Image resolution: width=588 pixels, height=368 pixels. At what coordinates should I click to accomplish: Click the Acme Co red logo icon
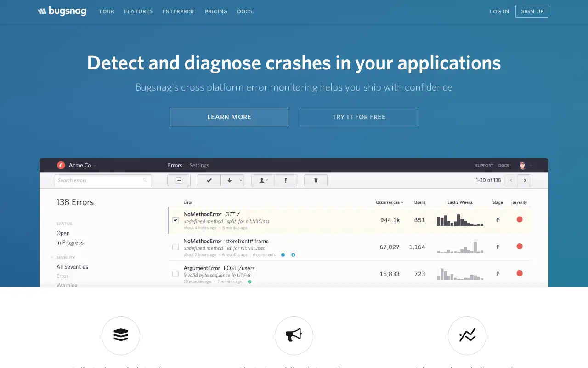pos(61,165)
